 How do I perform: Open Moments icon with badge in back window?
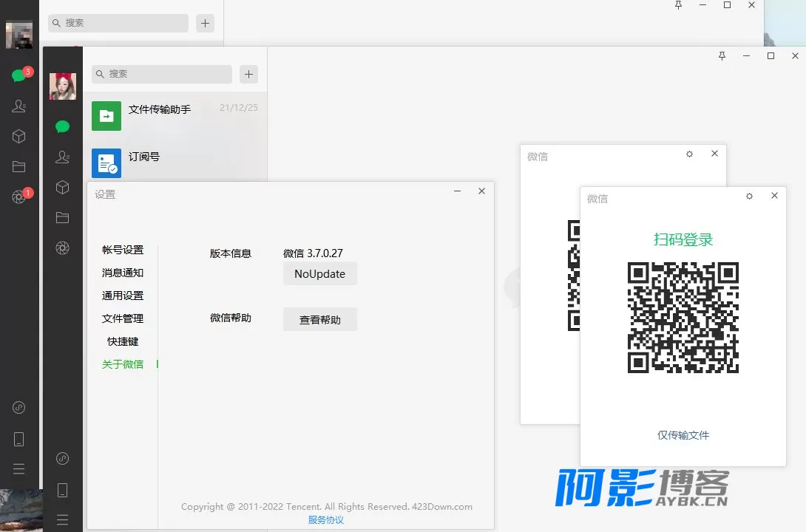point(18,197)
